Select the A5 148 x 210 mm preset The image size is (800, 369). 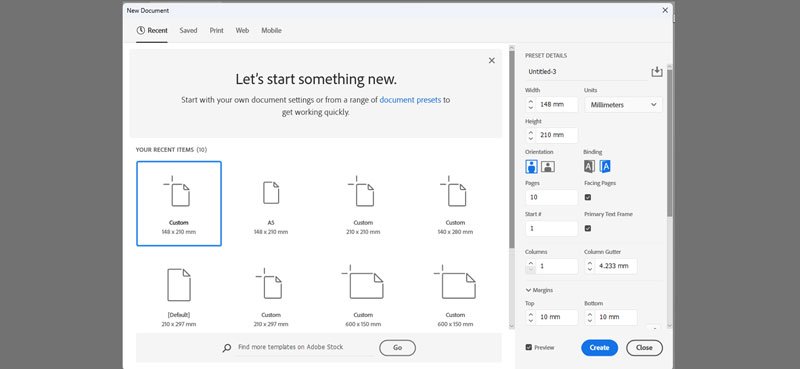pos(271,204)
